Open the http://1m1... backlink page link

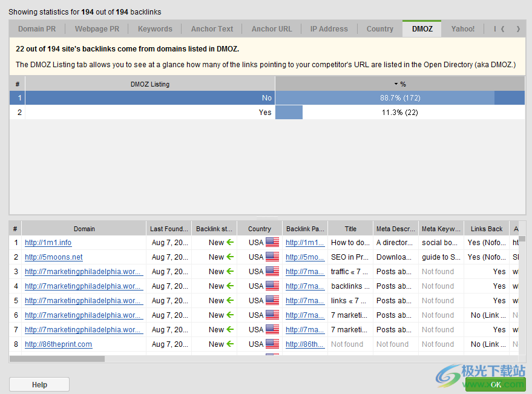304,243
